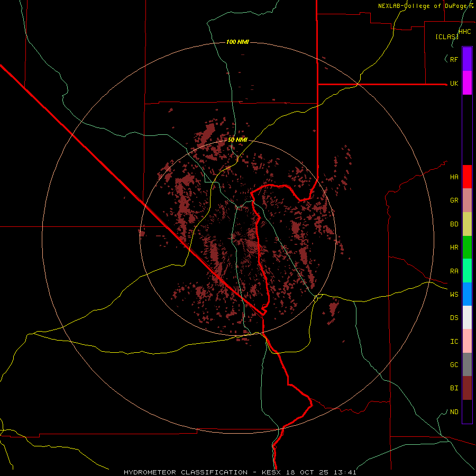The width and height of the screenshot is (476, 476).
Task: Select the BD yellow legend swatch
Action: [467, 224]
